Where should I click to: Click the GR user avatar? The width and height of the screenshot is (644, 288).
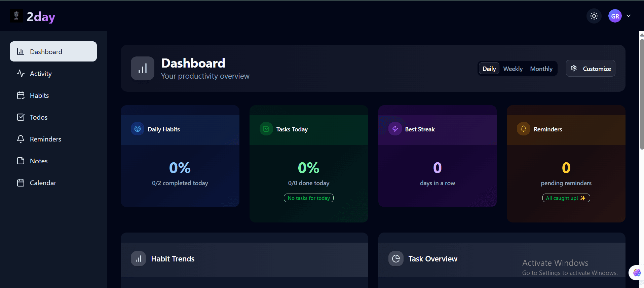point(615,16)
